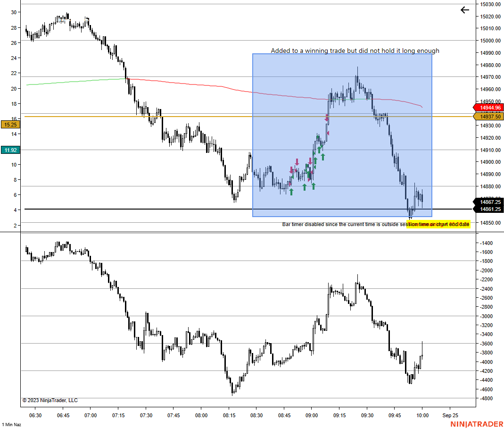This screenshot has width=504, height=429.
Task: Click the -4800 lower panel axis label
Action: pos(486,398)
